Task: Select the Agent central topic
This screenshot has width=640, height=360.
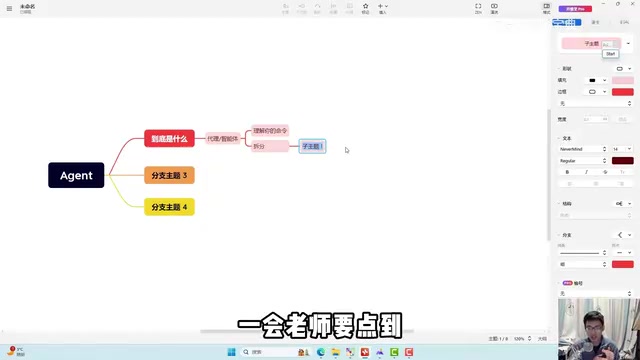Action: click(76, 175)
